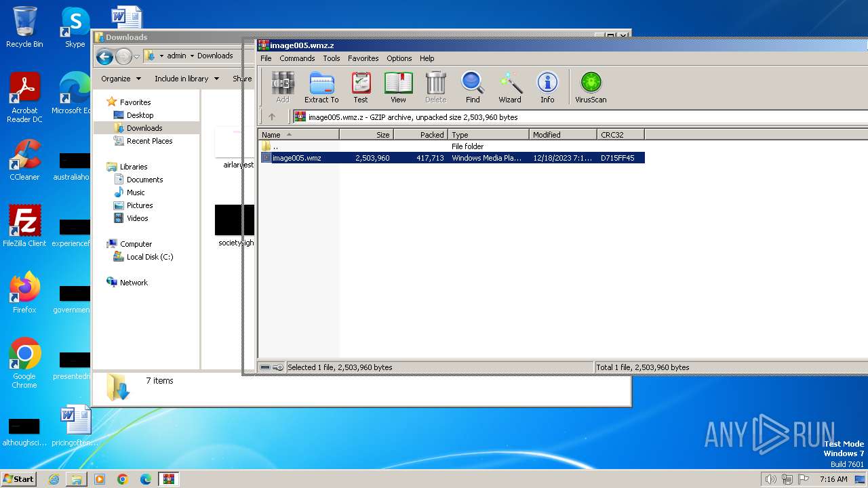Open Microsoft Edge from the taskbar

pos(146,479)
